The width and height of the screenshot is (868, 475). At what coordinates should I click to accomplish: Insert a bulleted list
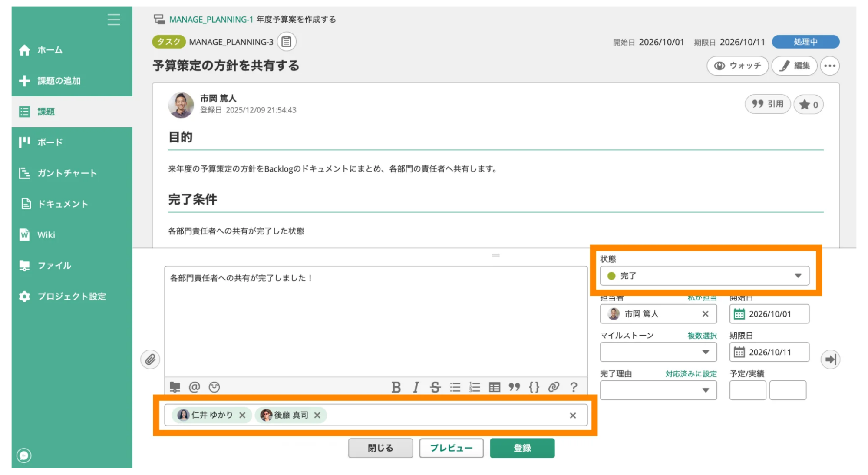(455, 387)
